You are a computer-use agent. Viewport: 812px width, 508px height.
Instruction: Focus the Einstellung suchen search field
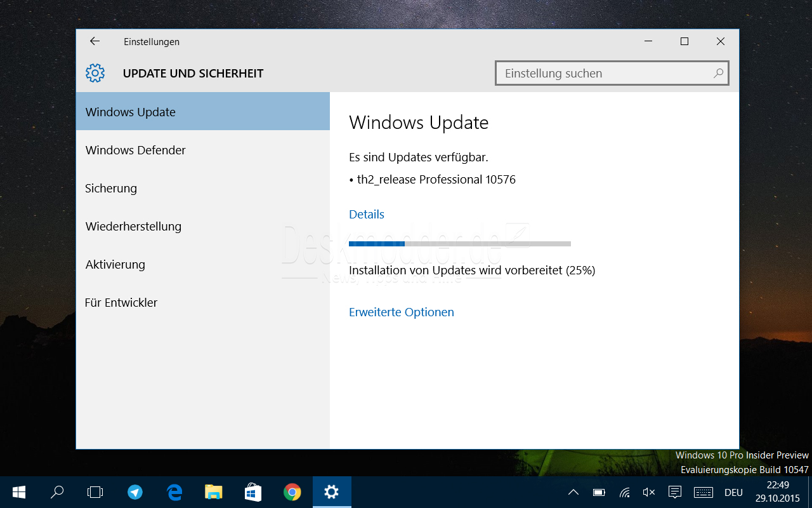(x=612, y=73)
